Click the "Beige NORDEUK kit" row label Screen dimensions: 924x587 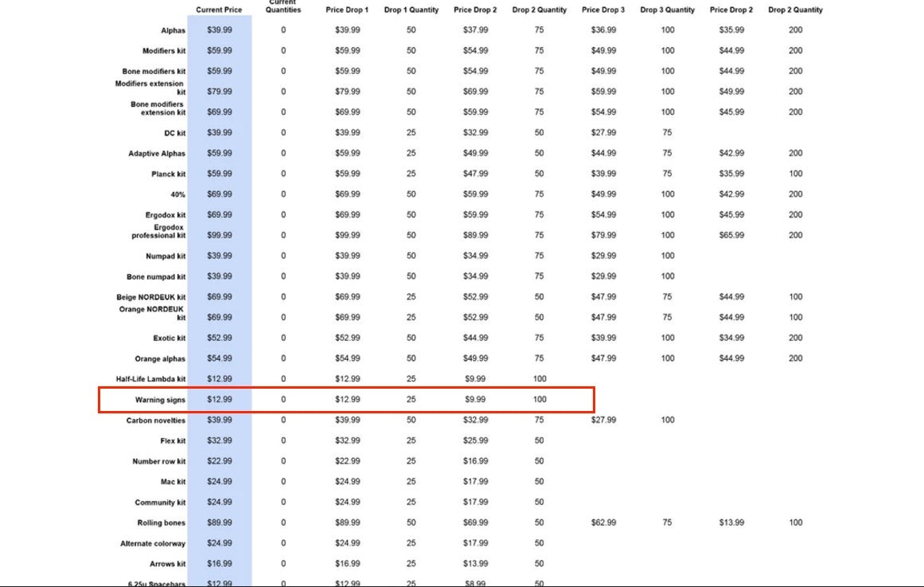pos(151,297)
